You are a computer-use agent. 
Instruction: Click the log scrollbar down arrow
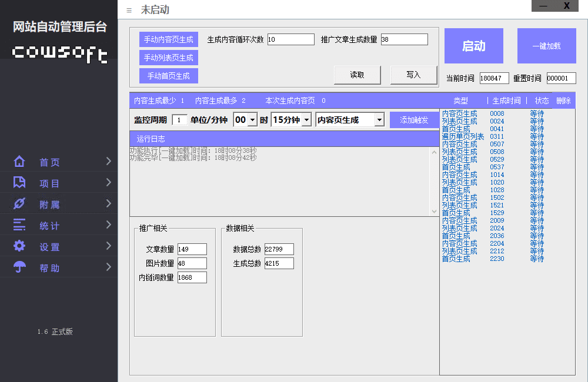point(435,212)
